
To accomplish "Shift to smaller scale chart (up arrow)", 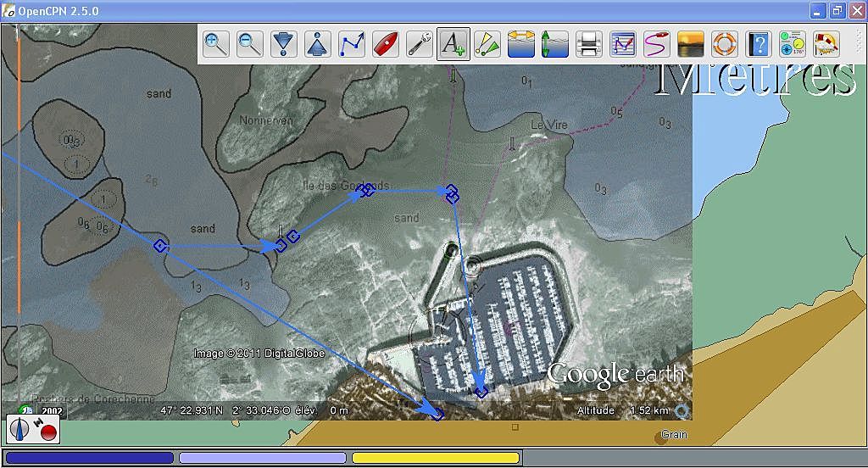I will pyautogui.click(x=318, y=44).
